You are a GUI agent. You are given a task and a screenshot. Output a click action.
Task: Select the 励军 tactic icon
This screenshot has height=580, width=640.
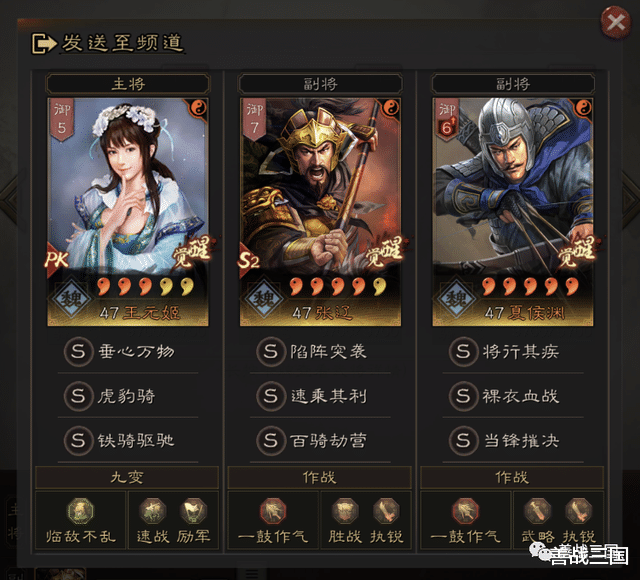tap(193, 511)
